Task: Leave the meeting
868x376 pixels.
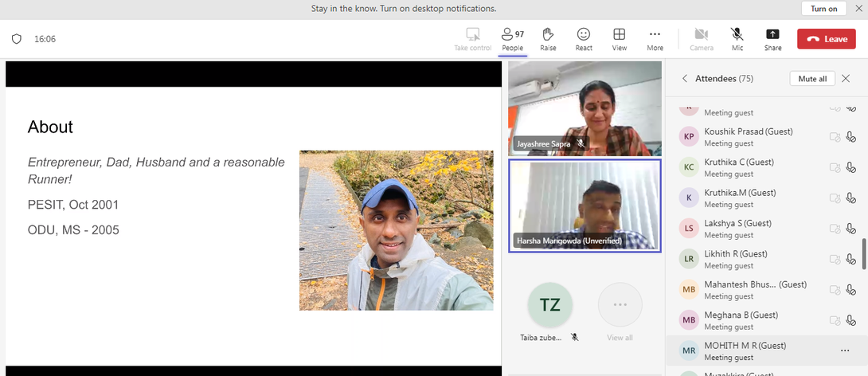Action: (826, 39)
